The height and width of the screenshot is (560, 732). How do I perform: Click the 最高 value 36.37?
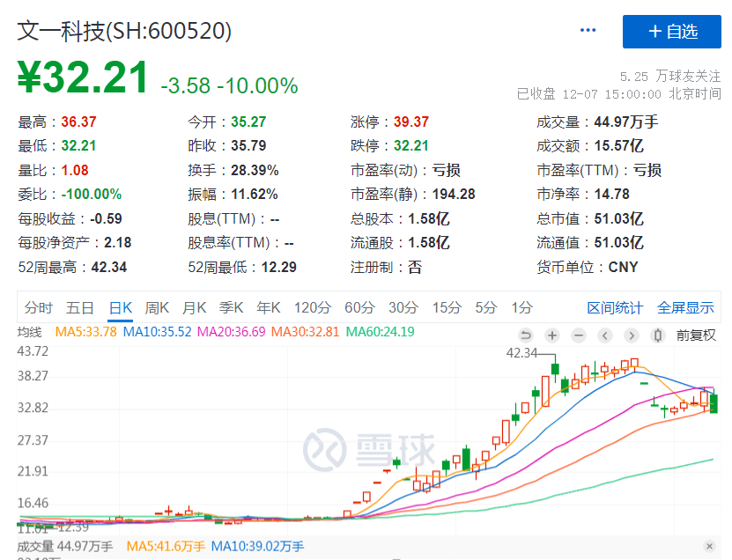click(78, 122)
